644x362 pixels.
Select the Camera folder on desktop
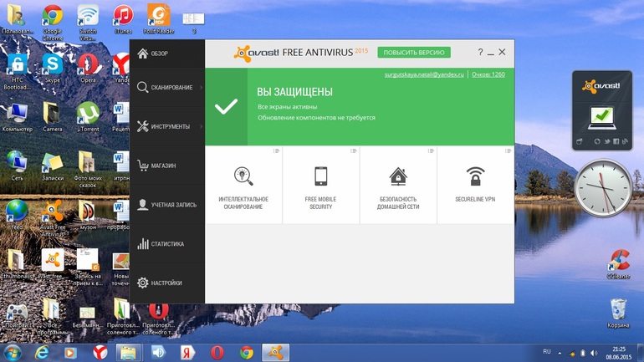coord(53,117)
